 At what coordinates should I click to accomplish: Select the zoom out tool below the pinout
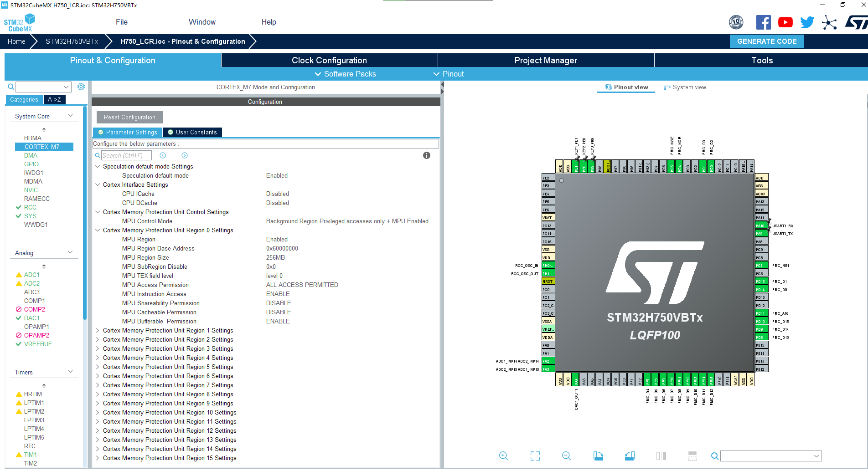tap(566, 456)
